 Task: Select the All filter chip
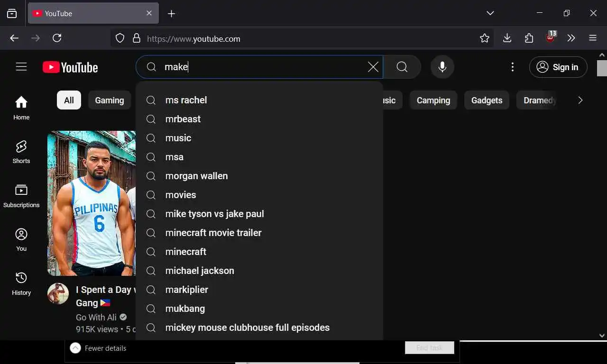pos(69,100)
